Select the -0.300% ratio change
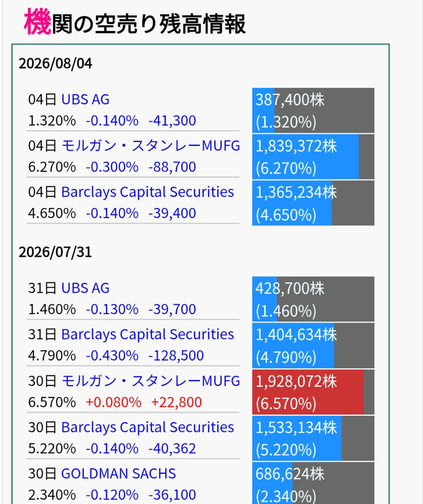This screenshot has height=504, width=423. pos(112,167)
